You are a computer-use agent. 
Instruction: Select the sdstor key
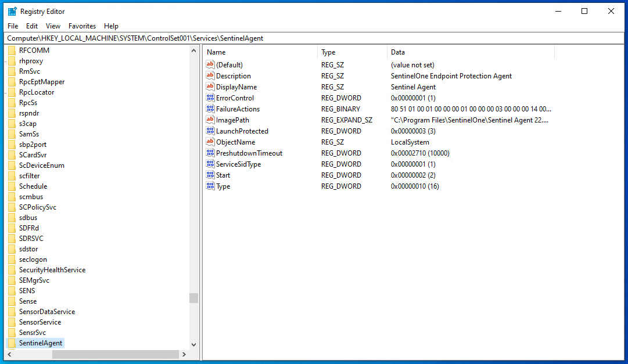coord(28,249)
